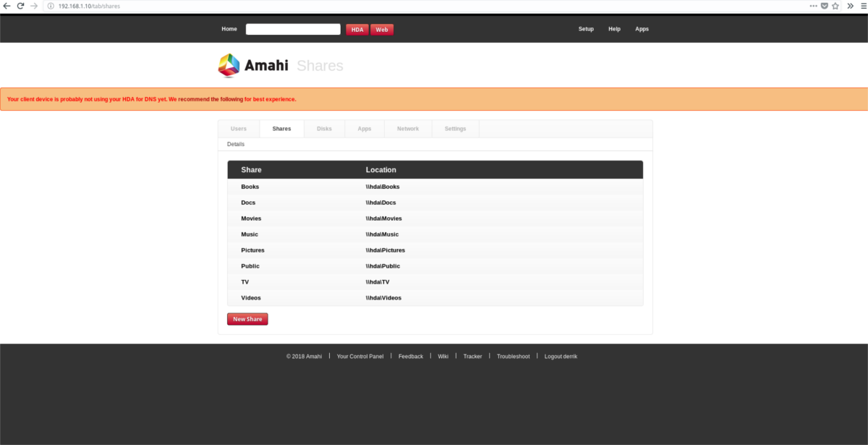Open the Tracker footer link
The height and width of the screenshot is (445, 868).
473,357
